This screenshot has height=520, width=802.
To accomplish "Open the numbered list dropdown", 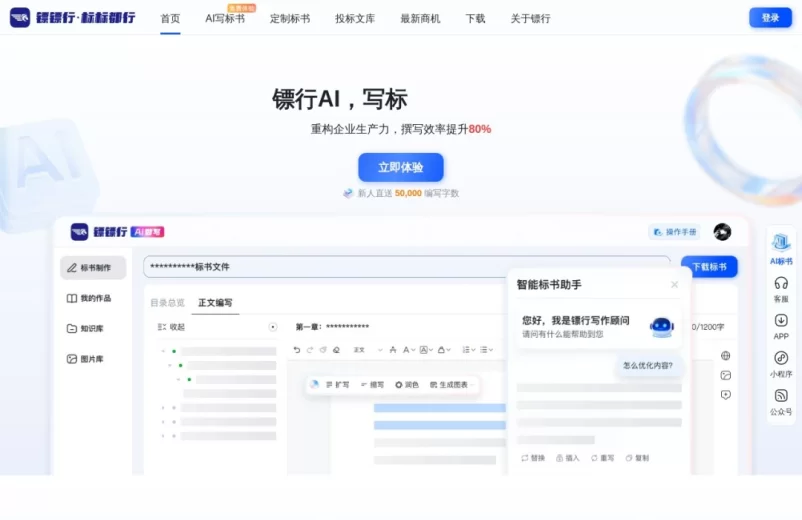I will tap(468, 350).
